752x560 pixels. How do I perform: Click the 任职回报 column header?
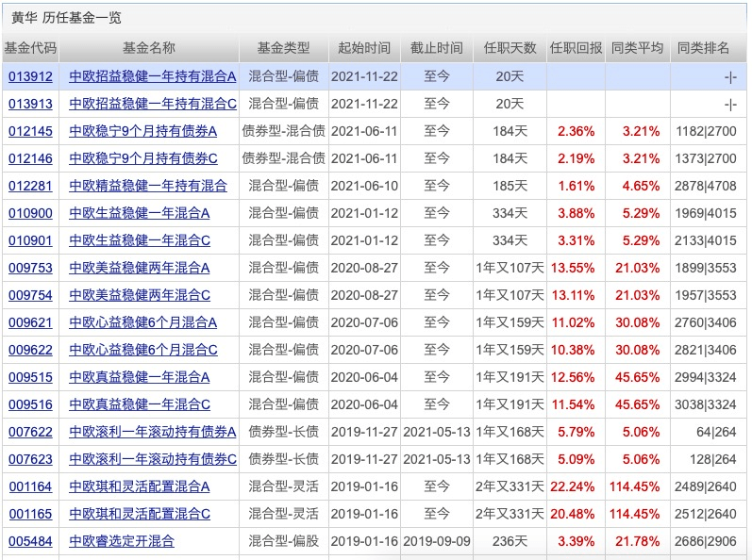click(576, 48)
